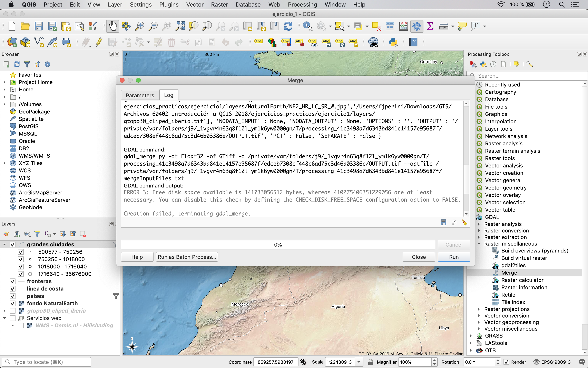Refresh the Browser panel

tap(17, 64)
